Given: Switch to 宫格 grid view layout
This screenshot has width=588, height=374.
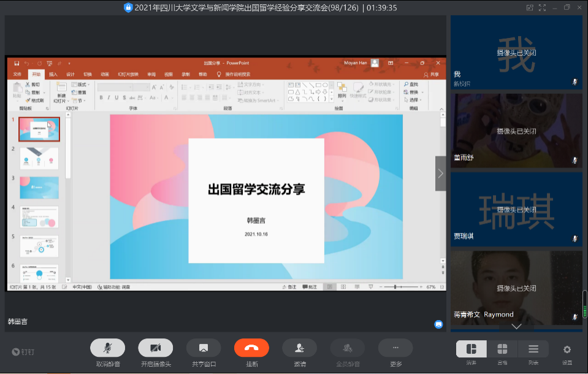Looking at the screenshot, I should click(x=502, y=349).
